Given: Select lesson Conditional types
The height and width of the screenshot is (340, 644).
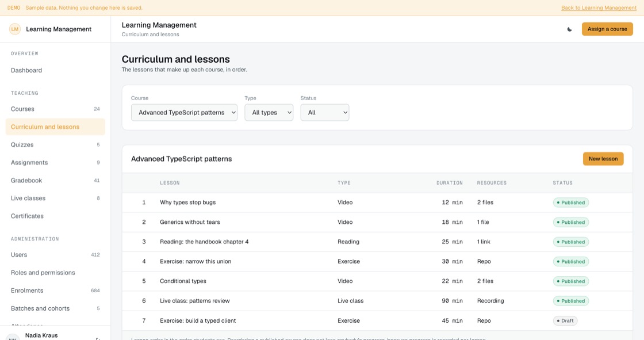Looking at the screenshot, I should tap(183, 281).
